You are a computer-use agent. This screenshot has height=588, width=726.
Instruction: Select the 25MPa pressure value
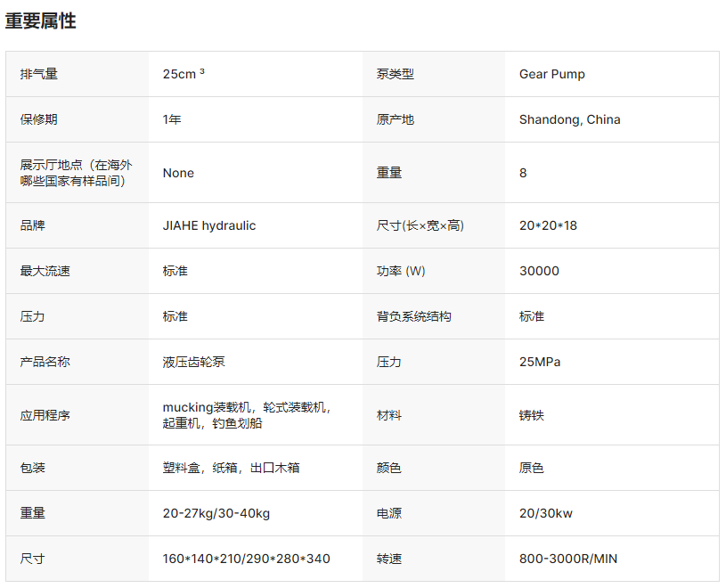click(540, 362)
